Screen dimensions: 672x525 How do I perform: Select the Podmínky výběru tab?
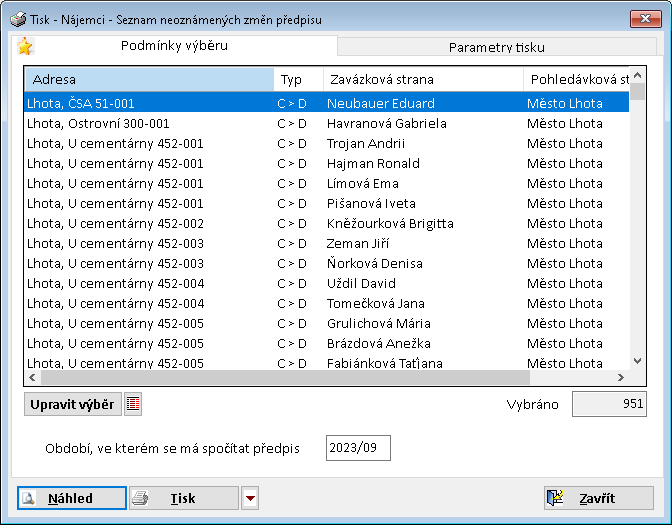(174, 46)
